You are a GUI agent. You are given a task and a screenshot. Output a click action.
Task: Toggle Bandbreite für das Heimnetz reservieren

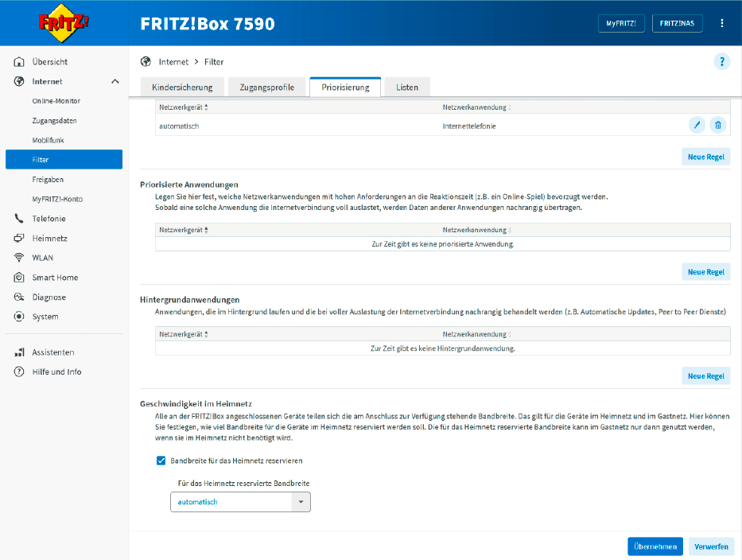point(161,461)
